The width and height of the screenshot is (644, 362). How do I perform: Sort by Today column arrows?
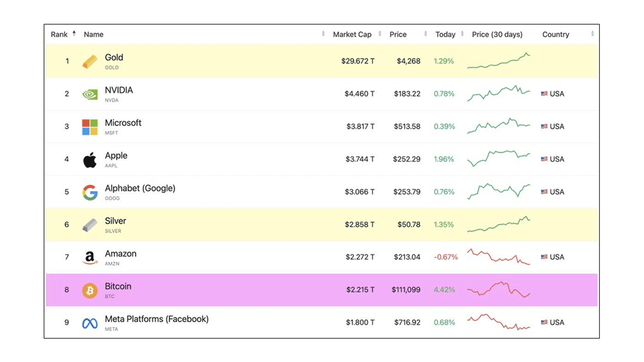462,34
